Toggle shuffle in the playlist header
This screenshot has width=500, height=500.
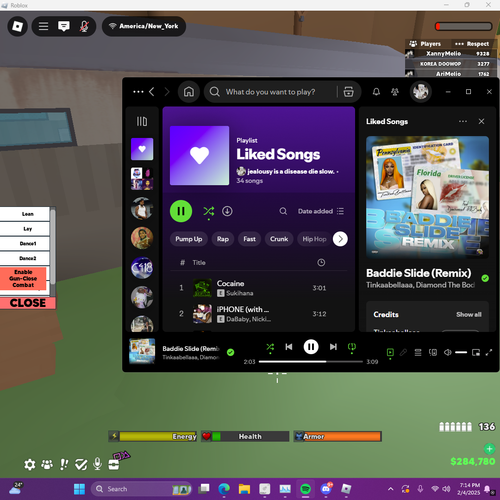[x=209, y=211]
